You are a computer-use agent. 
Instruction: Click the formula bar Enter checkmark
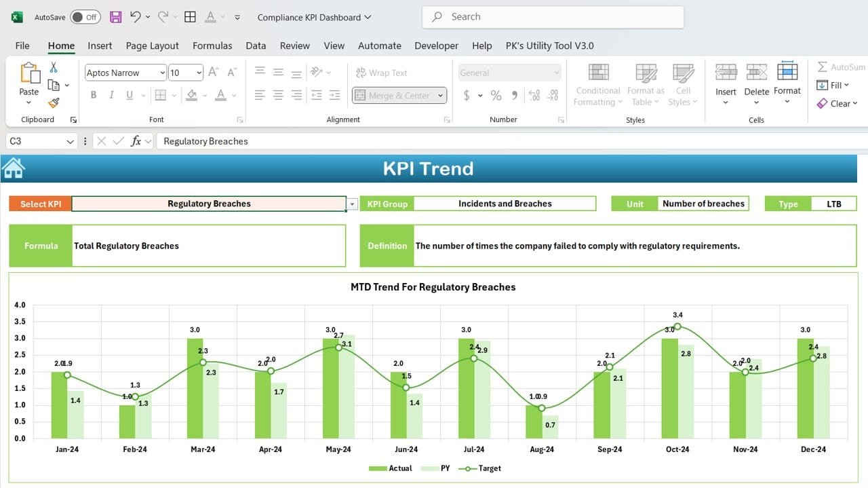(x=118, y=141)
